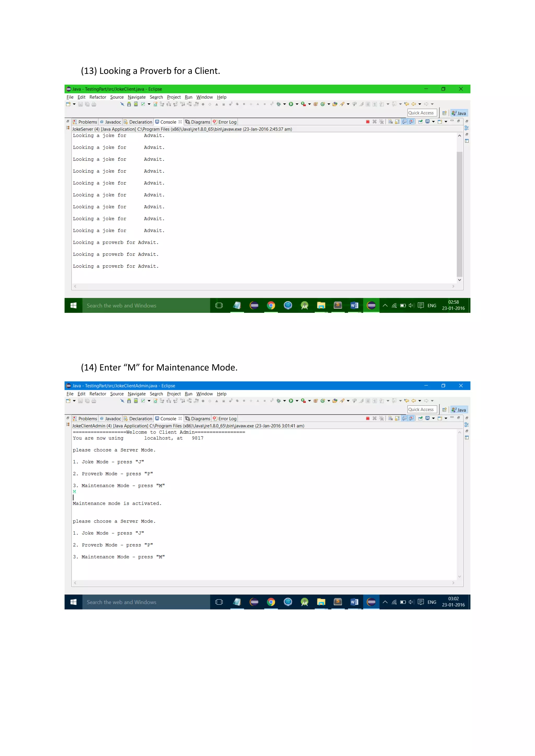Close the Console tab X in upper window
Image resolution: width=535 pixels, height=756 pixels.
coord(180,122)
